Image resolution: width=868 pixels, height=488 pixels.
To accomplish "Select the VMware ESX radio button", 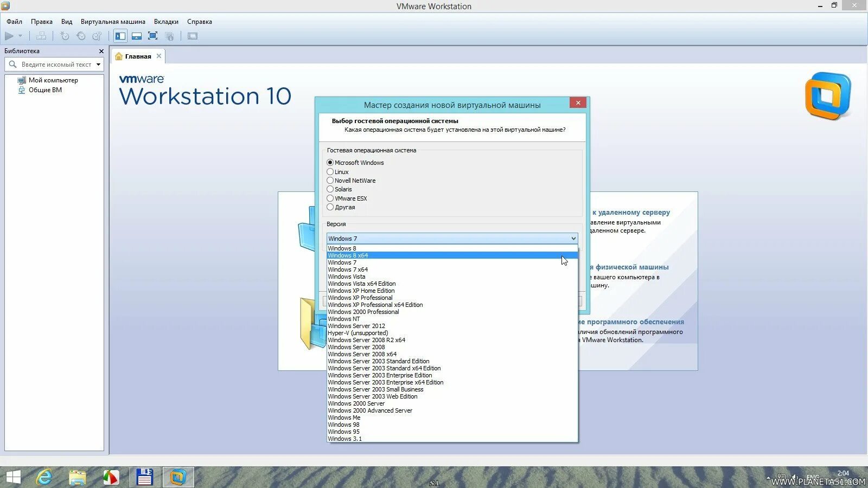I will (330, 198).
